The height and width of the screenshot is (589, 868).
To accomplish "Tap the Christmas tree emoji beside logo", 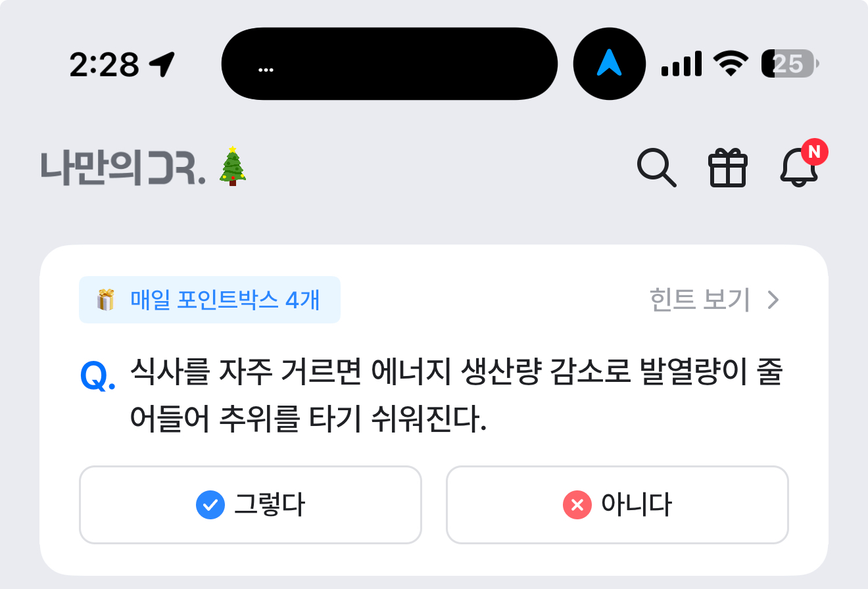I will (x=232, y=167).
